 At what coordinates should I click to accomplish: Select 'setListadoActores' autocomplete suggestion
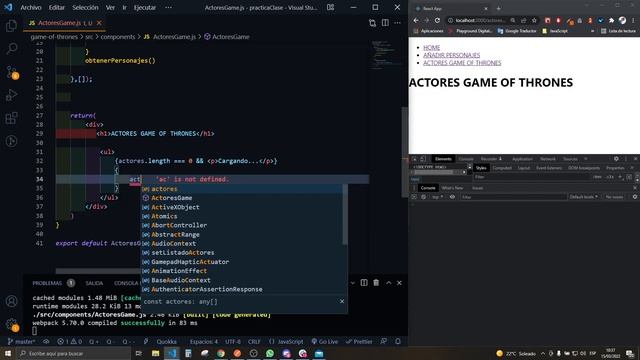click(x=242, y=253)
